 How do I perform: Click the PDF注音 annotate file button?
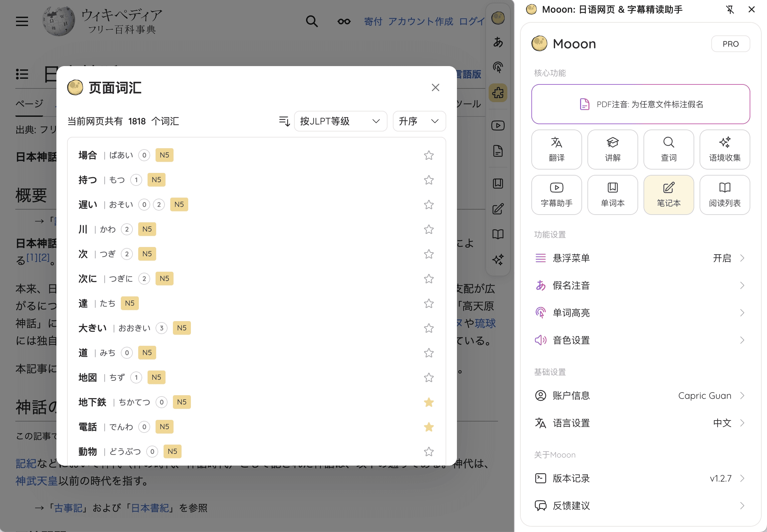coord(640,104)
